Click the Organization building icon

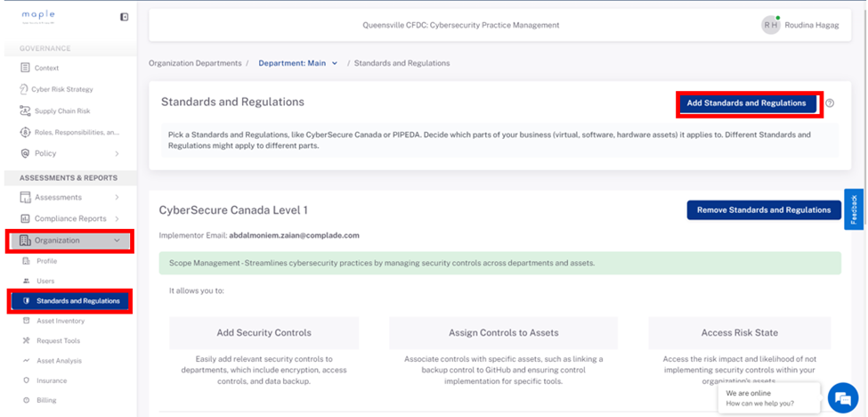[25, 241]
